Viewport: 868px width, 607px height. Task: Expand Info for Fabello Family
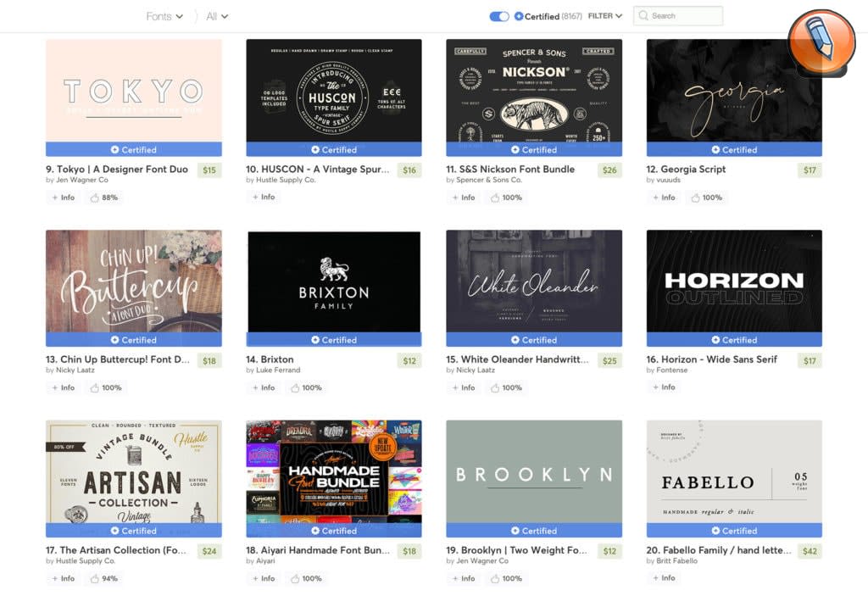click(x=664, y=577)
